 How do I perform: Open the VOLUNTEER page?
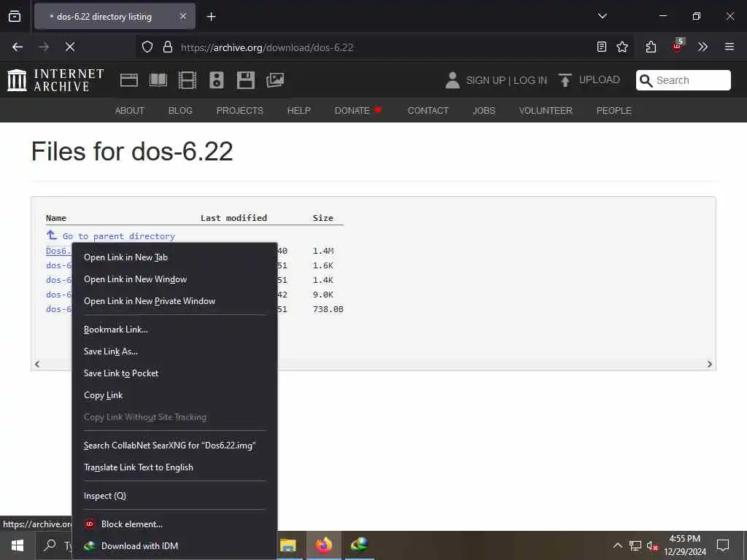[x=546, y=111]
